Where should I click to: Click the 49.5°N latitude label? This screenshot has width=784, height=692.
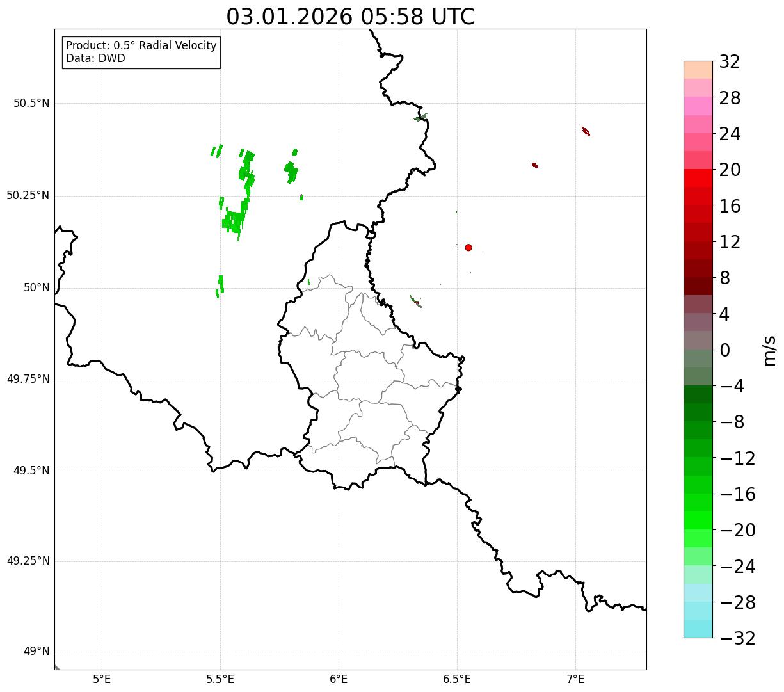[x=31, y=471]
